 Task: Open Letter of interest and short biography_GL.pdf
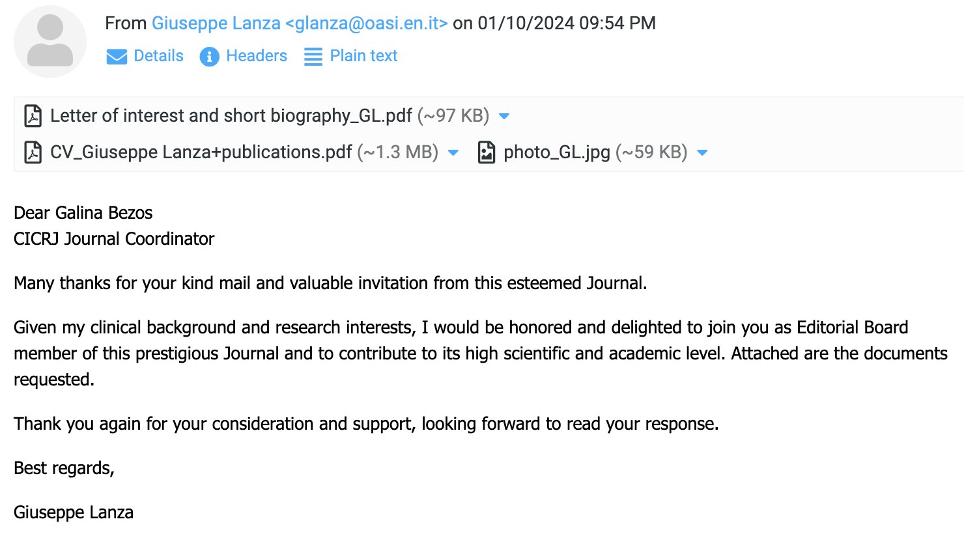[231, 116]
